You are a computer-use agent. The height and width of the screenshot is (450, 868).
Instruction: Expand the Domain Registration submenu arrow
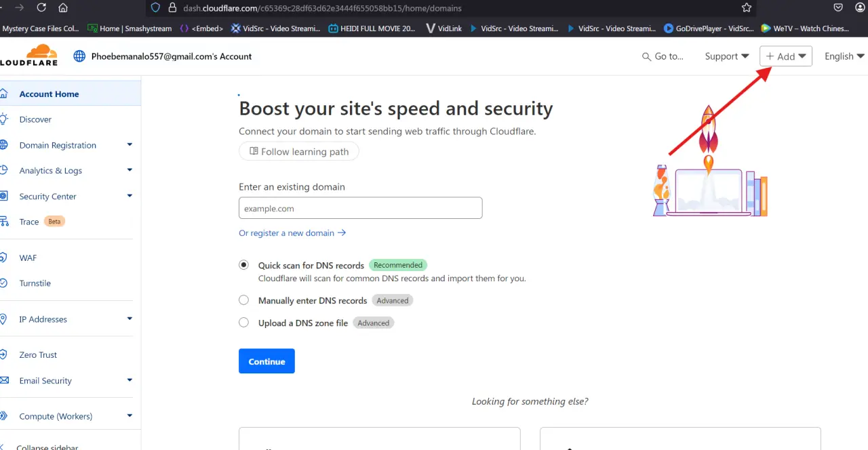point(130,144)
